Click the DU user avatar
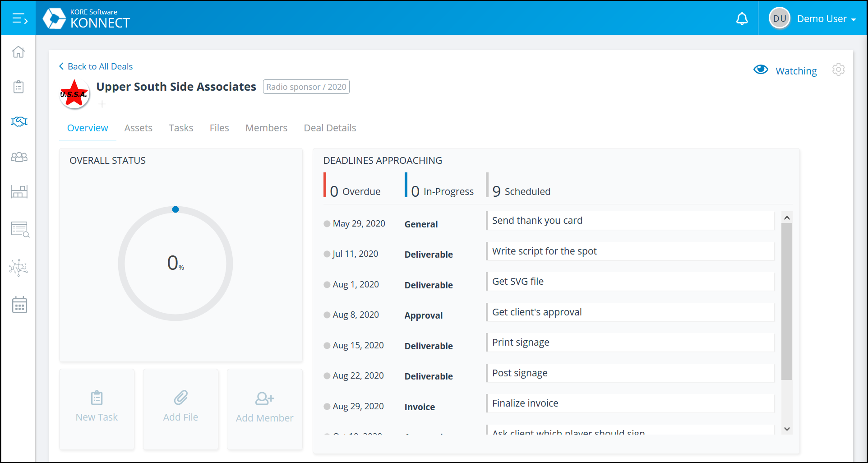The image size is (868, 463). pos(779,19)
